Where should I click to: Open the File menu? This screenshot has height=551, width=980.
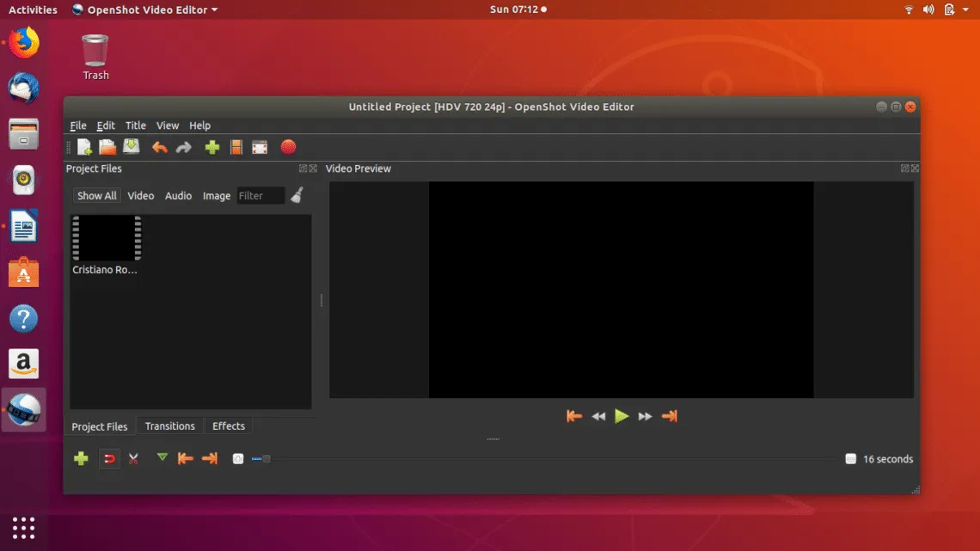(78, 126)
